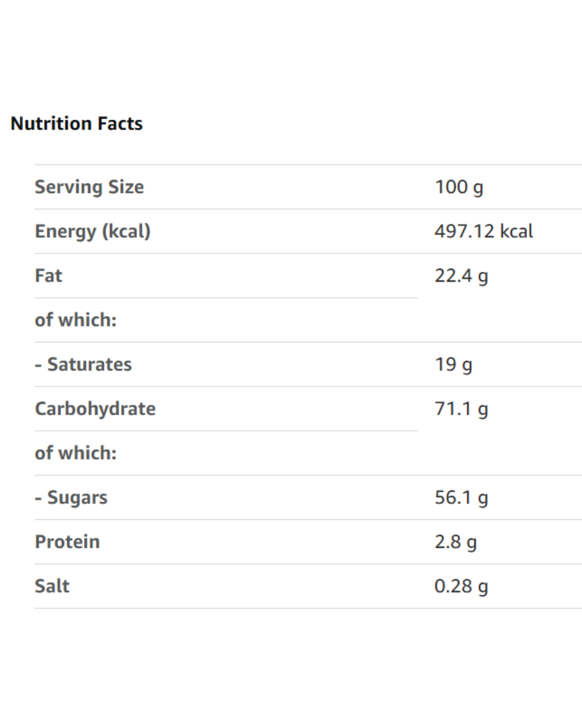Click the Nutrition Facts heading

77,123
